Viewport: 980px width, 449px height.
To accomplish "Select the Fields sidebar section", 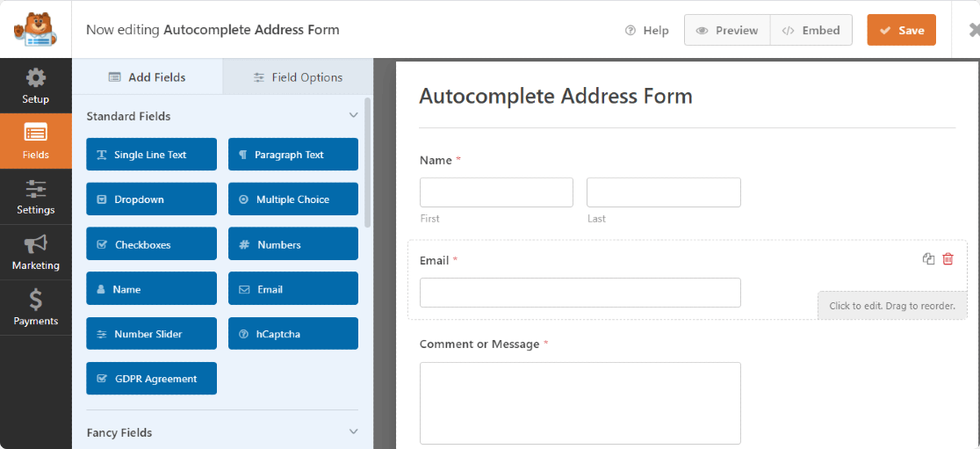I will point(36,141).
